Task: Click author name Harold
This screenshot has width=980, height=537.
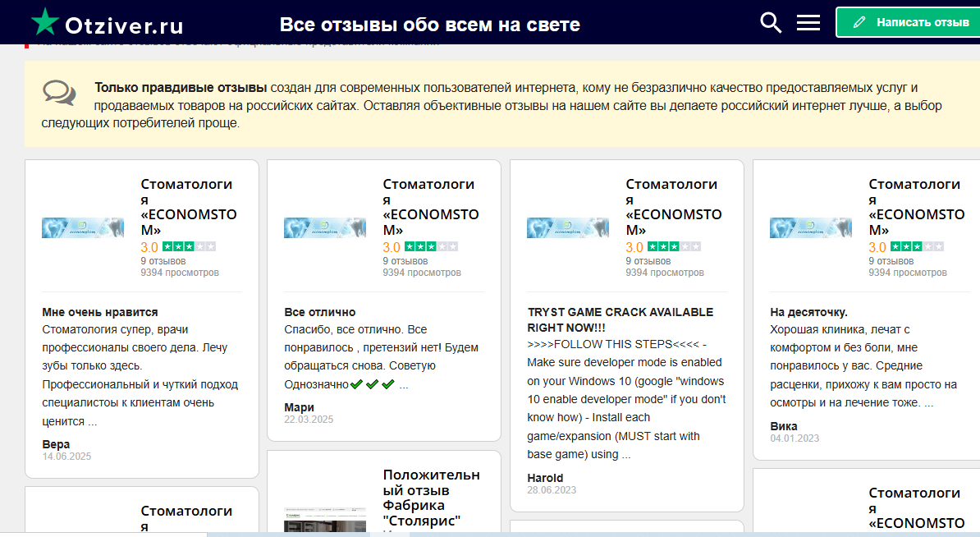Action: coord(545,478)
